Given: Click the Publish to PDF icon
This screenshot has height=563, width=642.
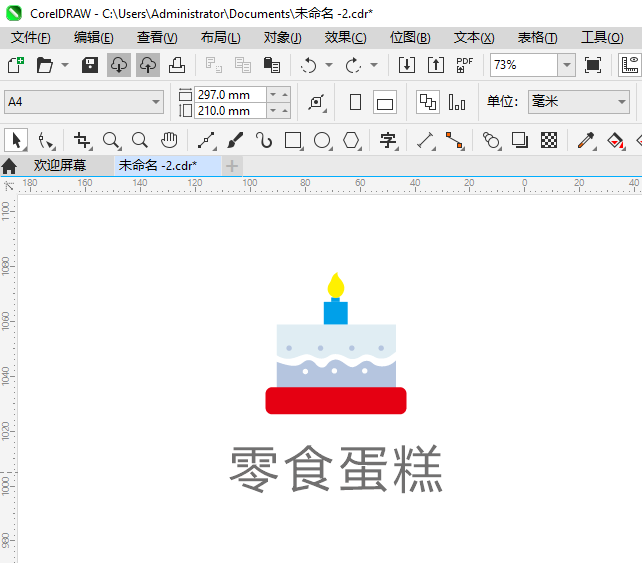Looking at the screenshot, I should coord(465,65).
